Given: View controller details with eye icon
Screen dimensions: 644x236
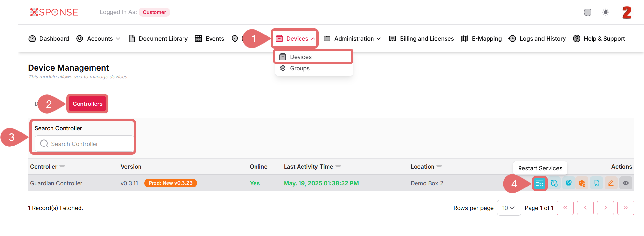Looking at the screenshot, I should pyautogui.click(x=625, y=183).
